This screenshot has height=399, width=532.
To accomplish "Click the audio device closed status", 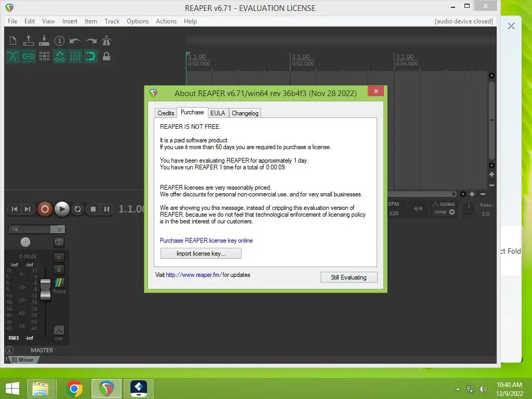I will coord(464,21).
